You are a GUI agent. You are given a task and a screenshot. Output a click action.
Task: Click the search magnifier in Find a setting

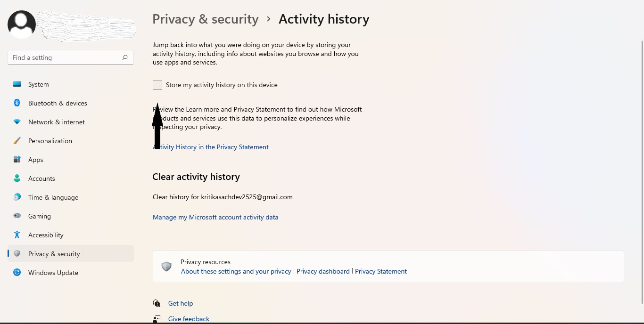(x=124, y=57)
